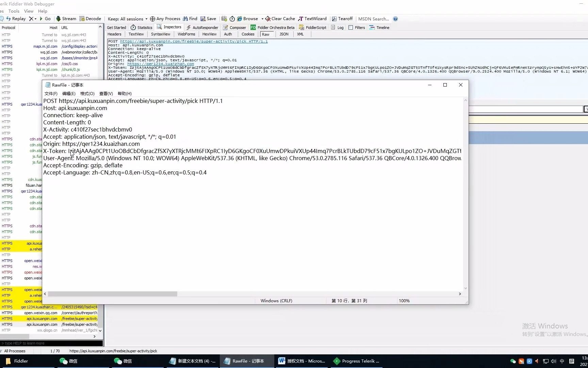The width and height of the screenshot is (588, 368).
Task: Click the Browse button
Action: pyautogui.click(x=248, y=19)
